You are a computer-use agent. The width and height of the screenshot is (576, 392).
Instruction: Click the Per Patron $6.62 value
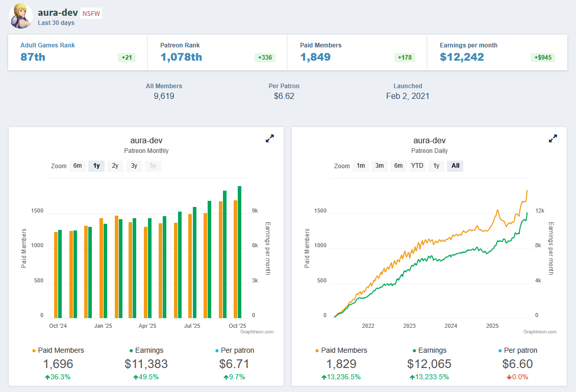point(284,96)
